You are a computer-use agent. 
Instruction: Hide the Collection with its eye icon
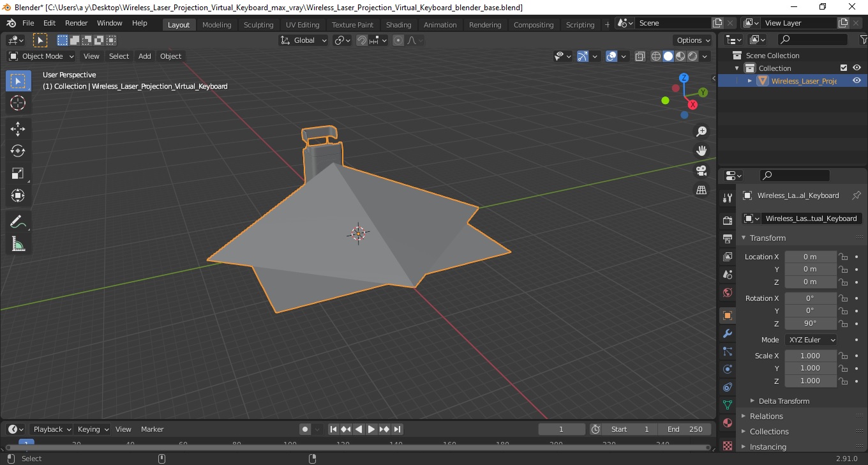(857, 68)
